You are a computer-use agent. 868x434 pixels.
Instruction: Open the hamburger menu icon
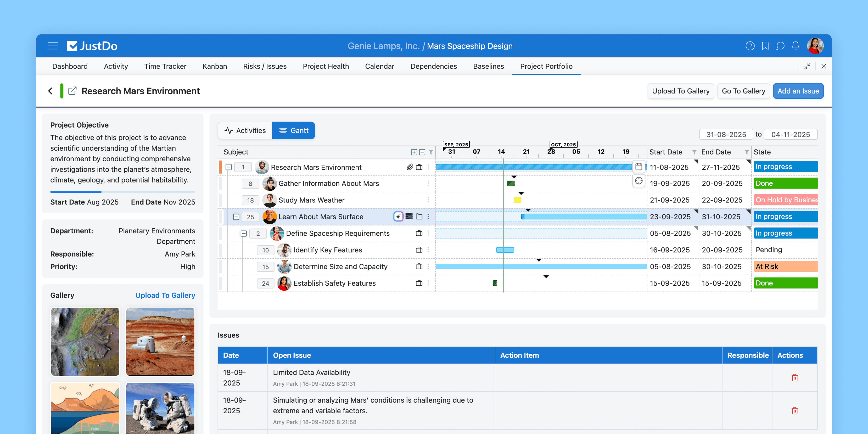tap(53, 46)
